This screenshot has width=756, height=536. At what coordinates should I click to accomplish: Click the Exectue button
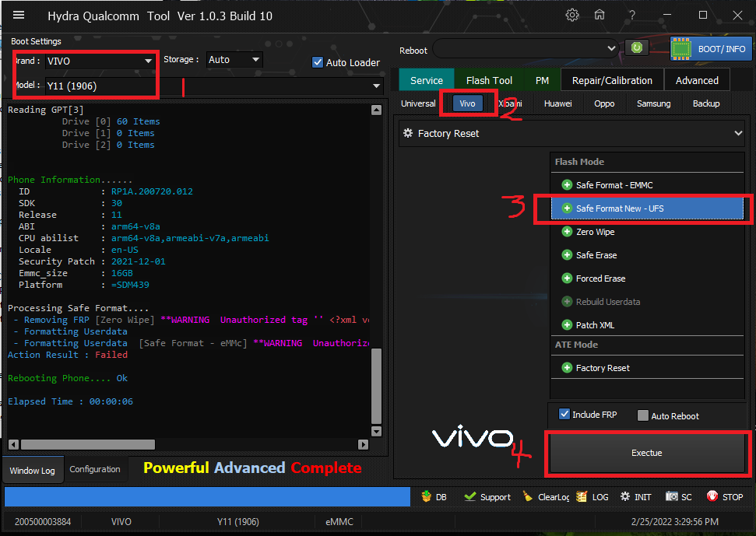(x=647, y=453)
